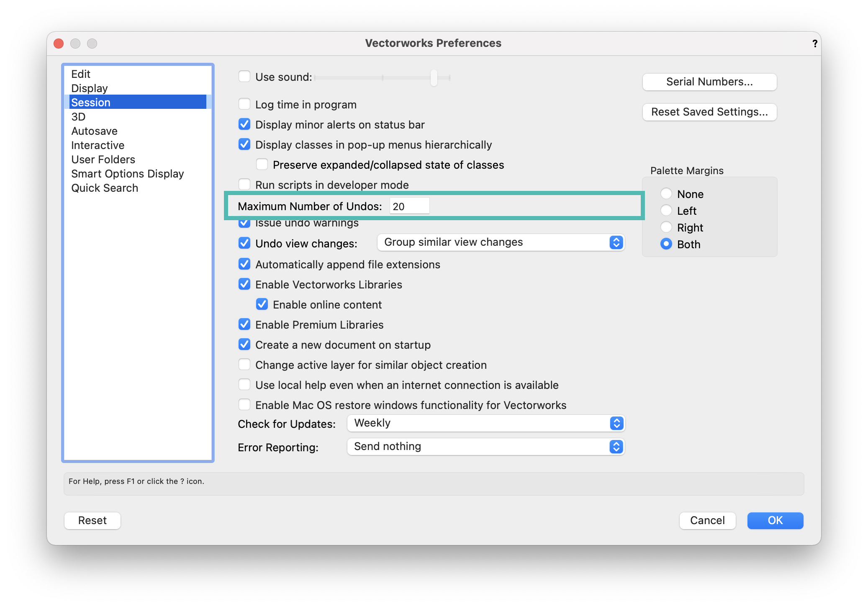868x607 pixels.
Task: Uncheck Enable online content
Action: click(262, 304)
